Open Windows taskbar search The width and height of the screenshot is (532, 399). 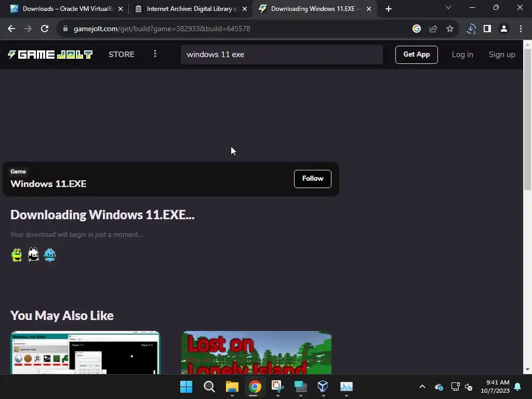[209, 387]
